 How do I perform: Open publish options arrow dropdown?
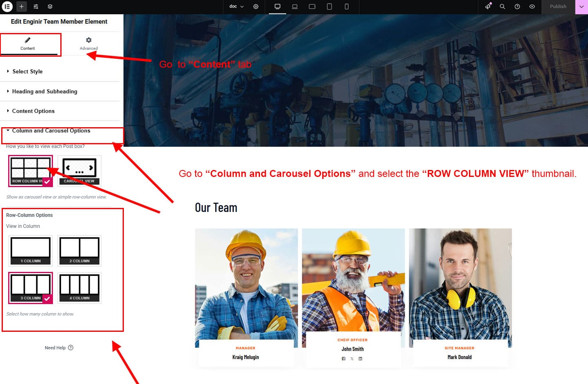(581, 7)
